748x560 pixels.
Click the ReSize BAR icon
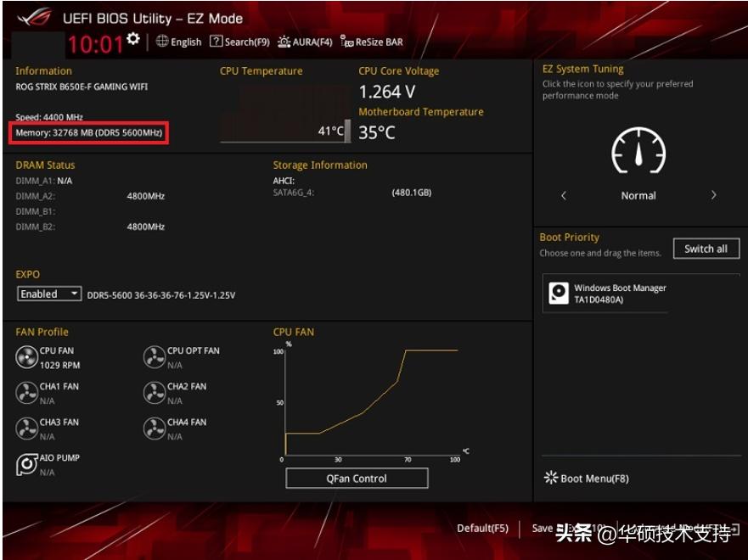tap(346, 41)
